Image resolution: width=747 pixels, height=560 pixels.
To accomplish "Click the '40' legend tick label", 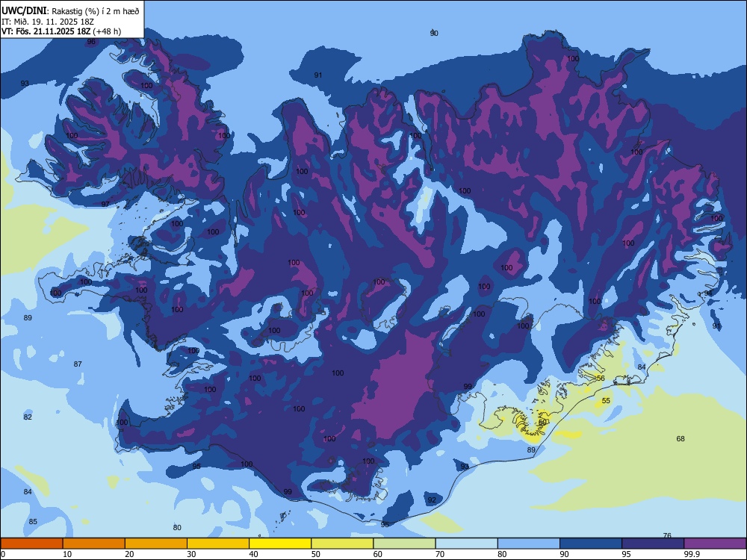I will [x=253, y=554].
